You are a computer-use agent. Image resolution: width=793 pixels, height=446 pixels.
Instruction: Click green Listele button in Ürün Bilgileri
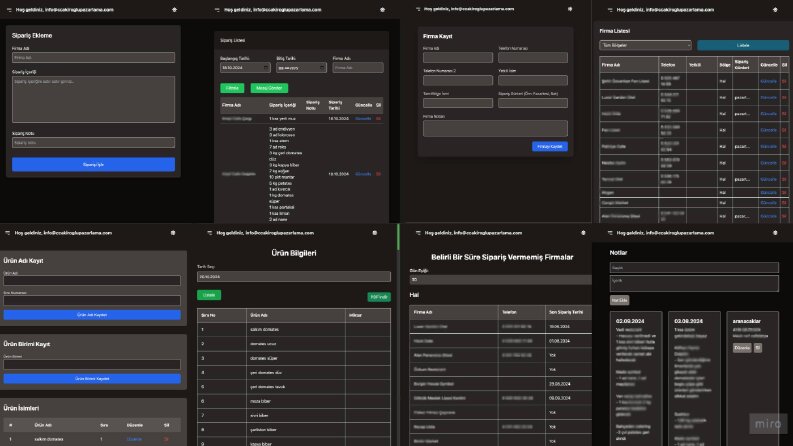click(x=209, y=295)
